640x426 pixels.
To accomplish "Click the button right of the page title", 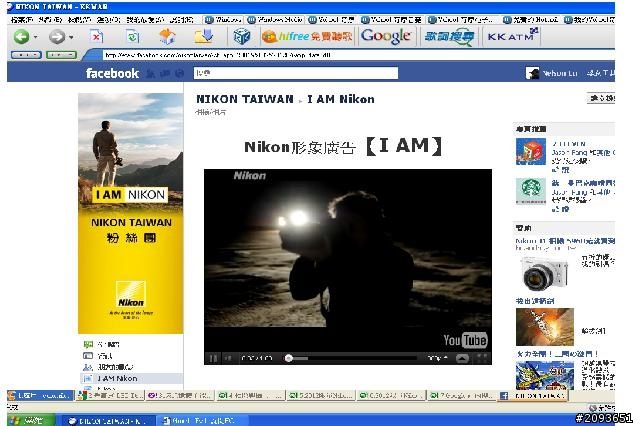I will pos(601,98).
